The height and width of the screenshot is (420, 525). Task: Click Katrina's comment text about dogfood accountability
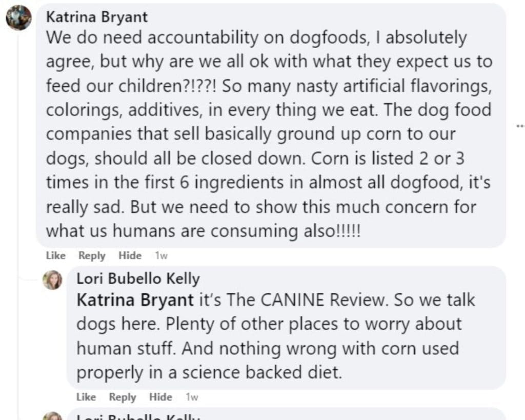pos(269,134)
